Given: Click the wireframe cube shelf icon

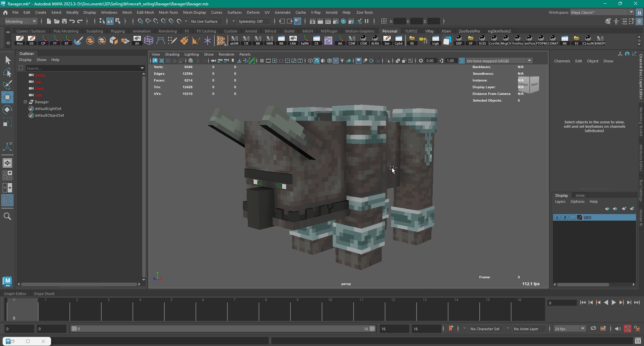Looking at the screenshot, I should coord(149,41).
